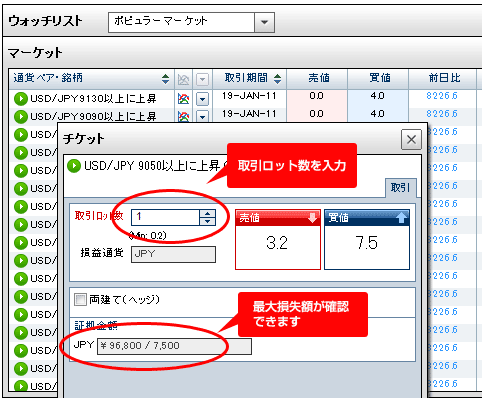Sell at 売値 3.2 price button
The width and height of the screenshot is (484, 400).
tap(278, 239)
